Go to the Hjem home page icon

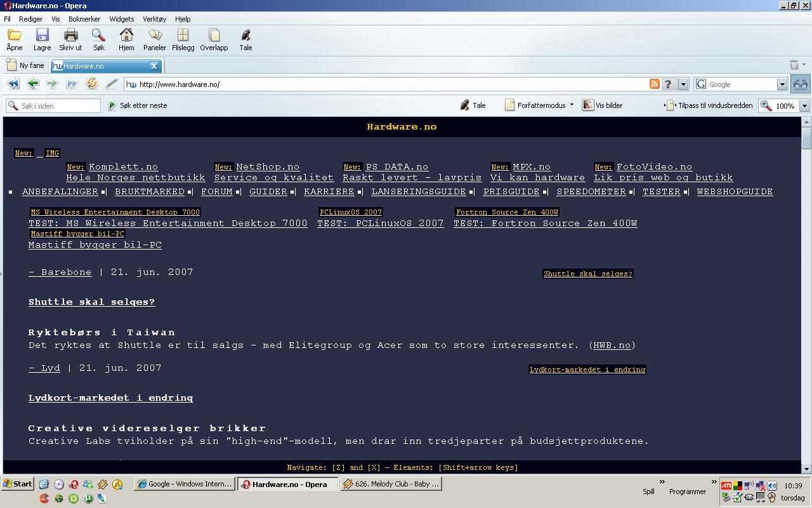pyautogui.click(x=126, y=35)
